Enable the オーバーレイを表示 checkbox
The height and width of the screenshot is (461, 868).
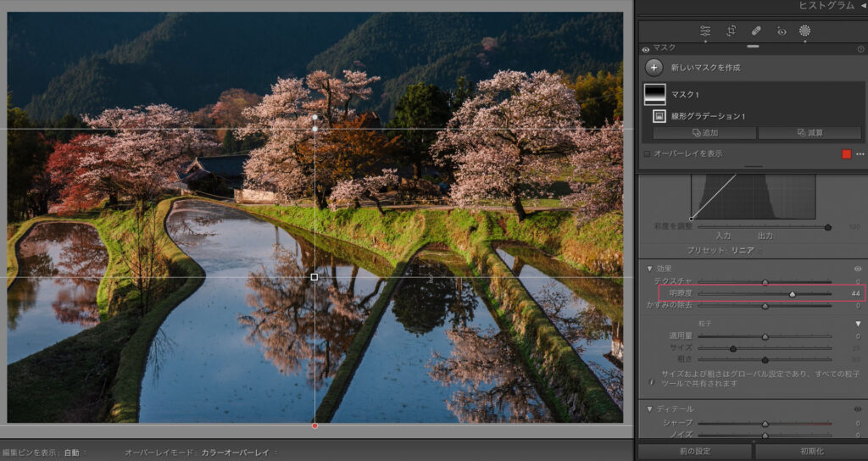tap(648, 154)
